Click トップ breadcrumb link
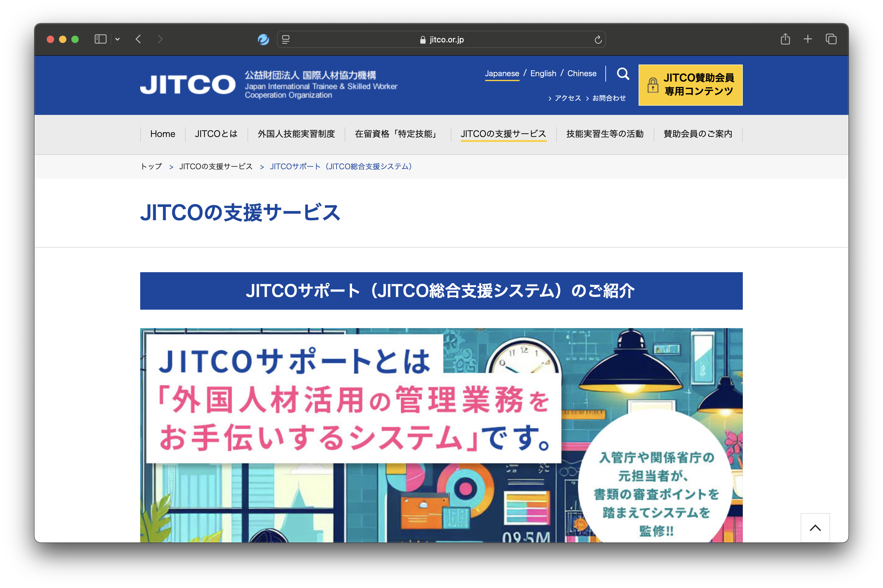This screenshot has height=588, width=883. click(x=151, y=166)
